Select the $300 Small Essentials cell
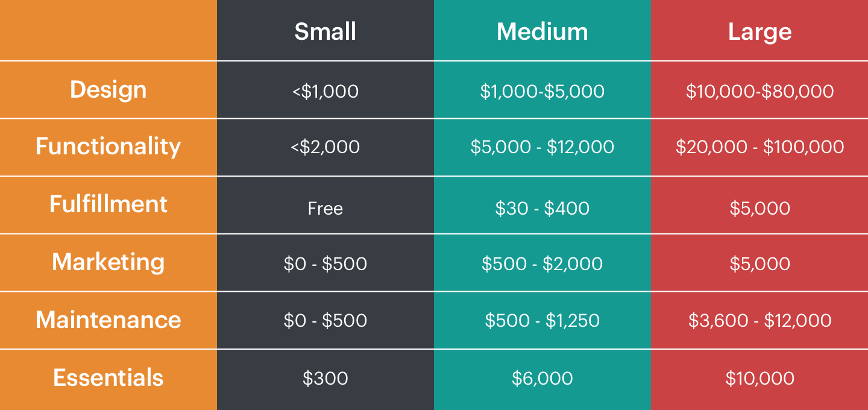The width and height of the screenshot is (868, 410). click(x=325, y=379)
